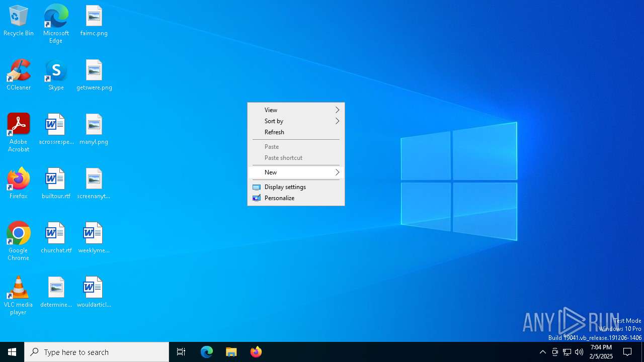Show hidden system tray icons
644x362 pixels.
[543, 352]
